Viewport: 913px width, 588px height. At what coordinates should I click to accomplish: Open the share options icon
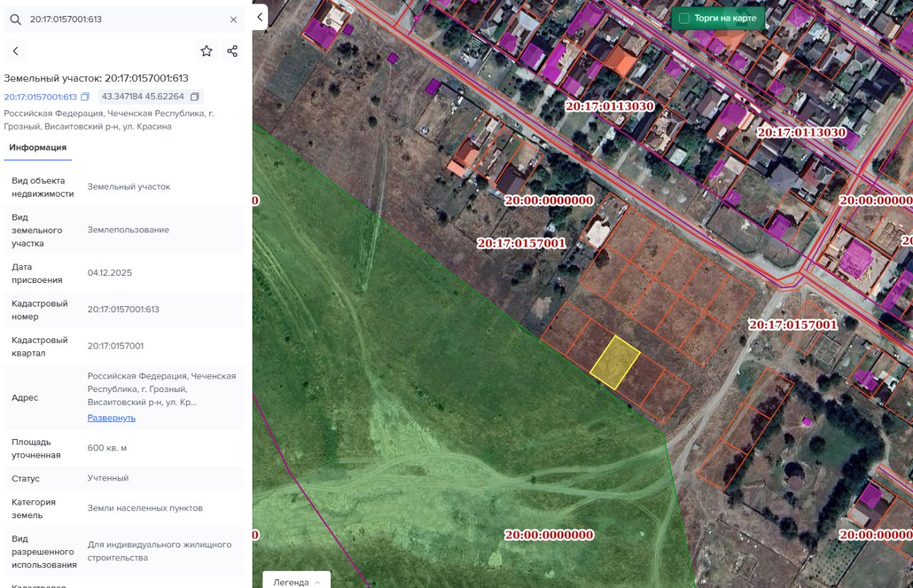pyautogui.click(x=232, y=51)
